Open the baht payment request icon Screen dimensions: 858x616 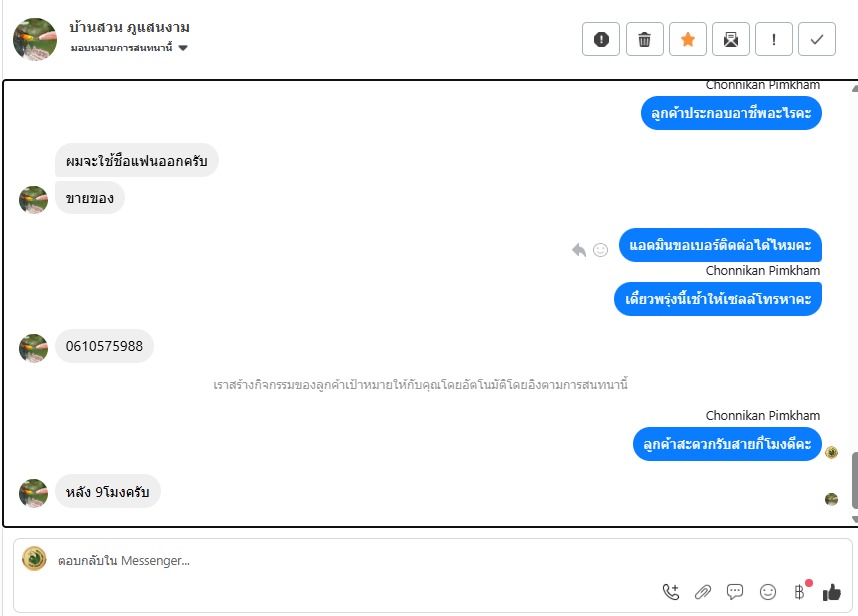coord(799,592)
